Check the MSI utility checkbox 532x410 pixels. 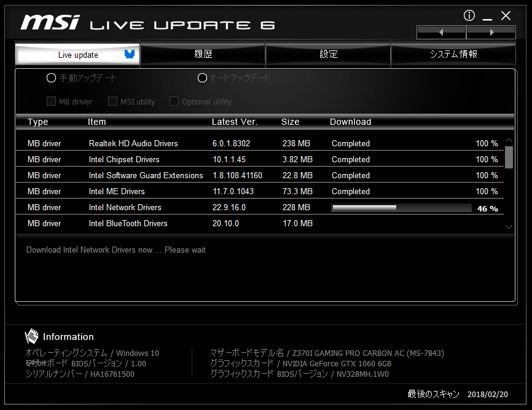point(112,101)
